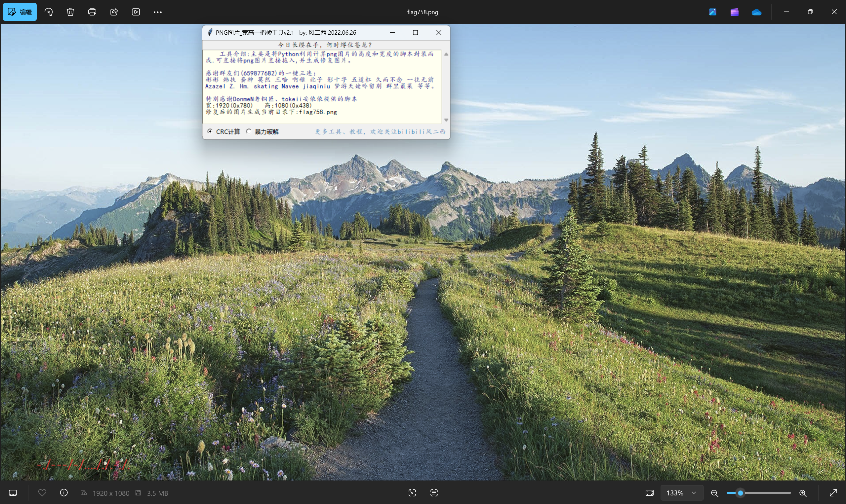
Task: Select the CRC计算 radio button
Action: pos(210,131)
